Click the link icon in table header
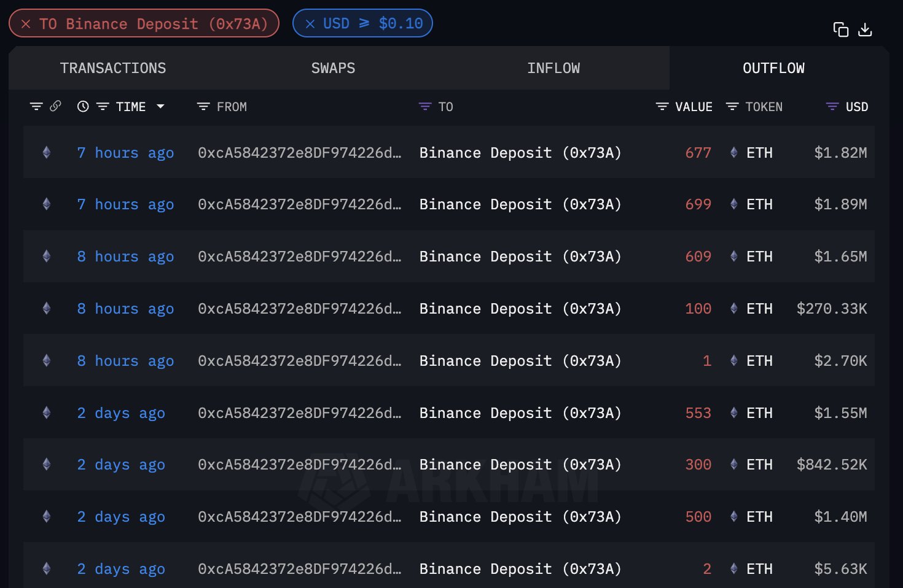The width and height of the screenshot is (903, 588). pyautogui.click(x=55, y=106)
